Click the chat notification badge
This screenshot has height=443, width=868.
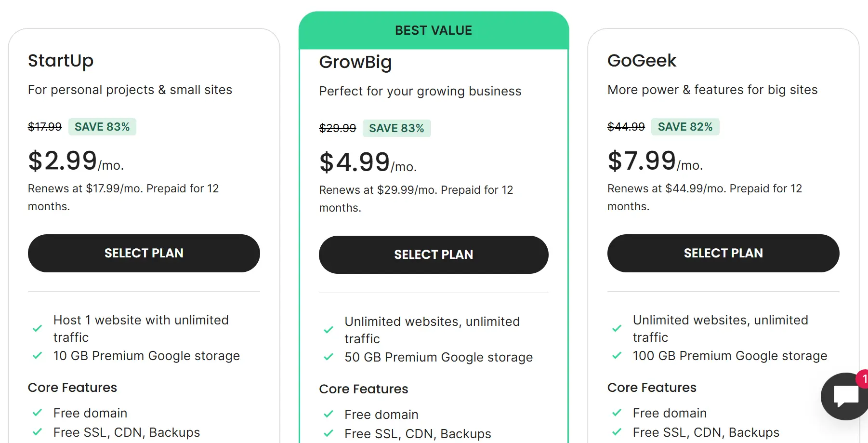tap(863, 379)
